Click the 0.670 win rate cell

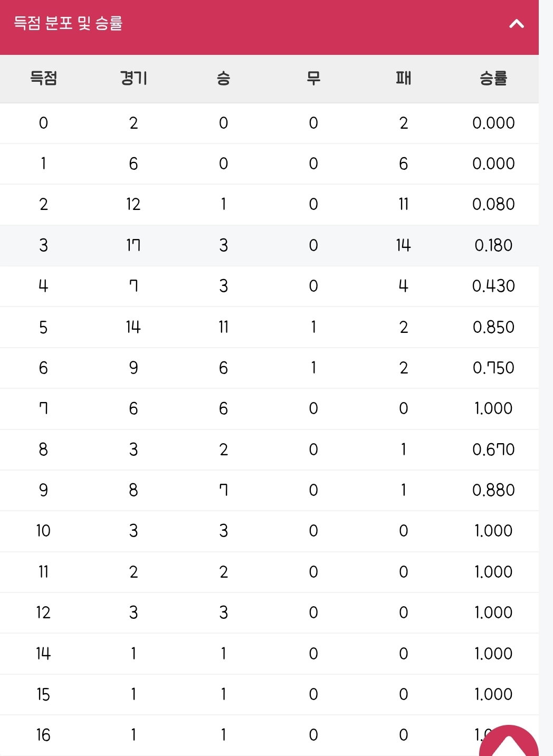(493, 449)
